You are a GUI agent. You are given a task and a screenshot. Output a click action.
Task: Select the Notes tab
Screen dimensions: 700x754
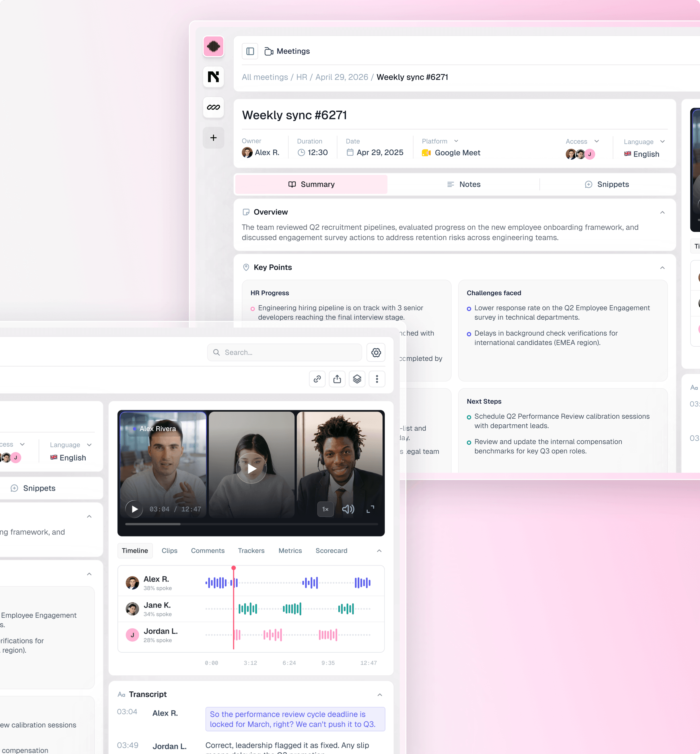(x=464, y=184)
